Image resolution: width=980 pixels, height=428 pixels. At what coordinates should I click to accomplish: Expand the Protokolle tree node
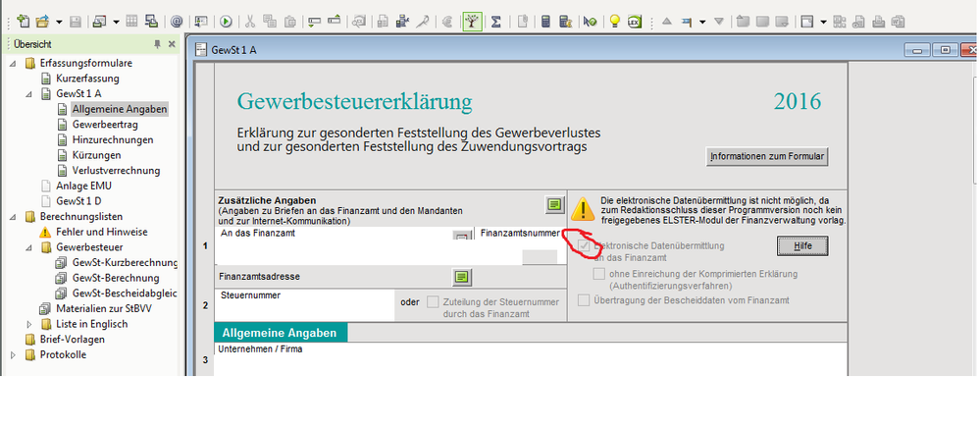click(x=14, y=354)
